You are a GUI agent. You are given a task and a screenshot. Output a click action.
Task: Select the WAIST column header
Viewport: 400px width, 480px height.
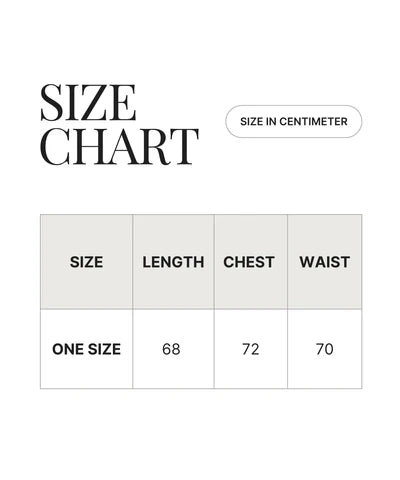click(325, 262)
